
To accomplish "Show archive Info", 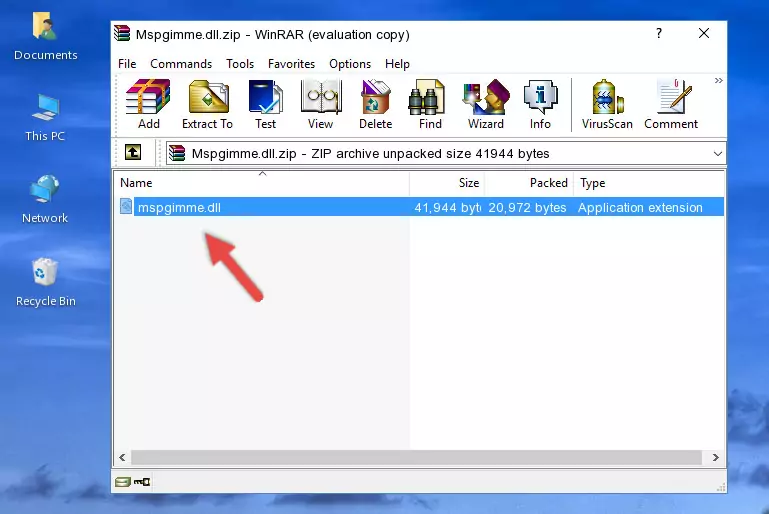I will [540, 104].
